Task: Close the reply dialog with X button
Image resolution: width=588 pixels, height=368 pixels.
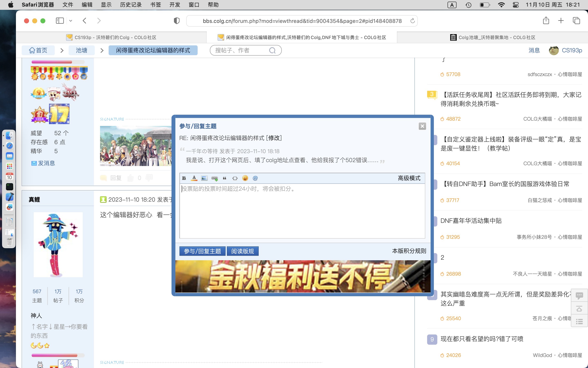Action: pos(422,126)
